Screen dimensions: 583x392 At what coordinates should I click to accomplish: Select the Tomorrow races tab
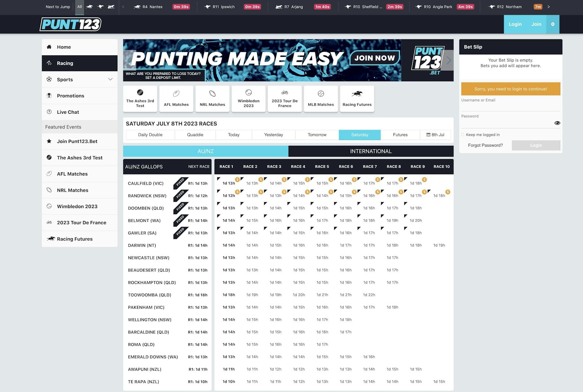point(317,135)
